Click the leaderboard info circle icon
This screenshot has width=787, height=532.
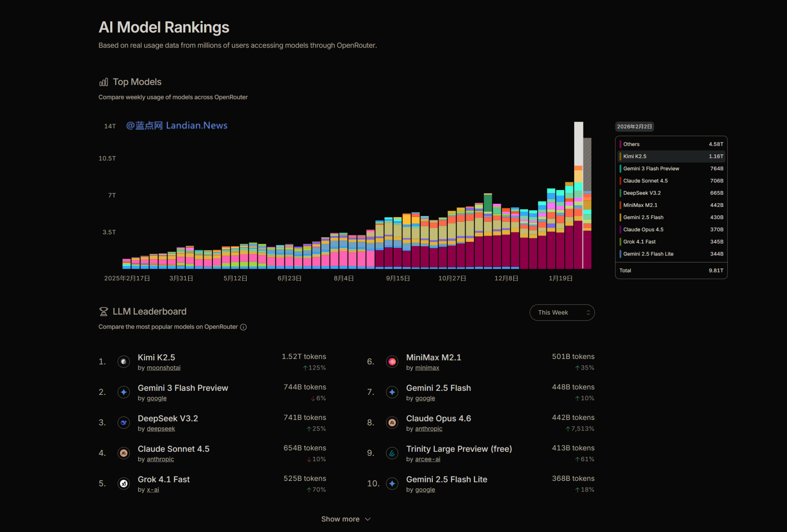click(x=244, y=327)
